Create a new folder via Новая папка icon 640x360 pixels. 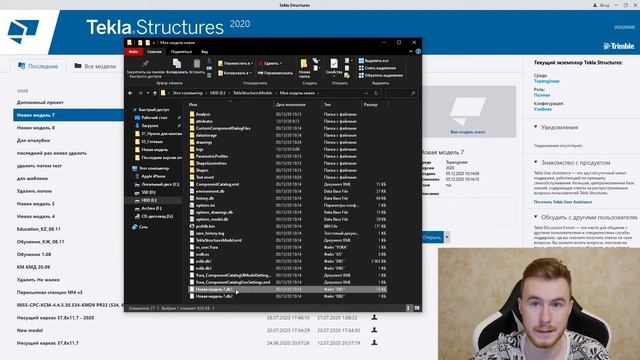pos(304,64)
